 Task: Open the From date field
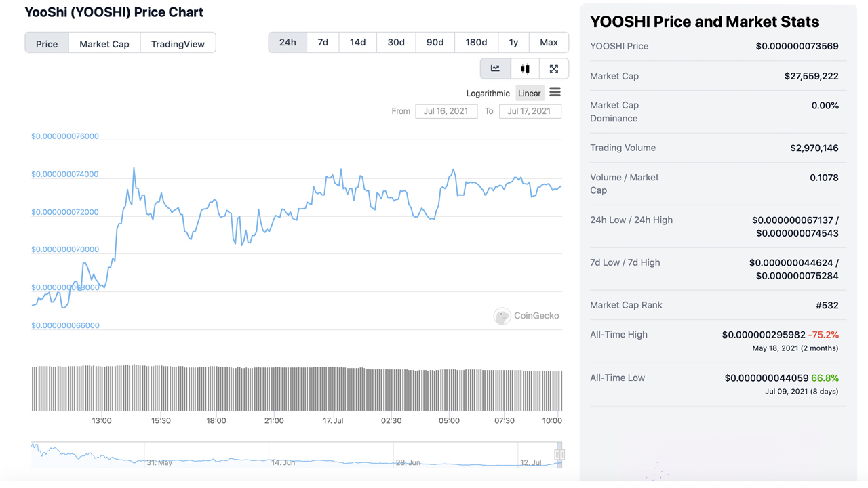click(446, 111)
